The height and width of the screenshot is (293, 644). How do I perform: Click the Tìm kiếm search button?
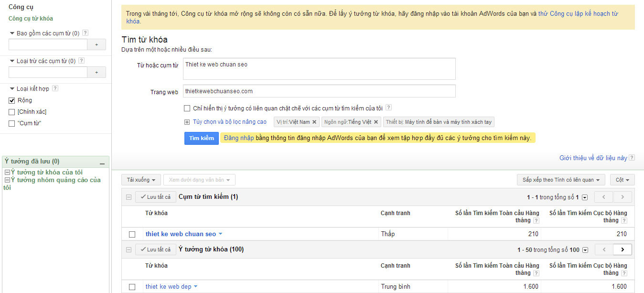coord(201,138)
